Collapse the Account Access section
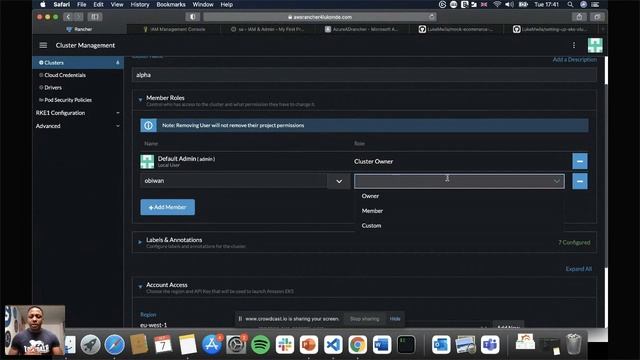This screenshot has height=360, width=640. pyautogui.click(x=140, y=287)
